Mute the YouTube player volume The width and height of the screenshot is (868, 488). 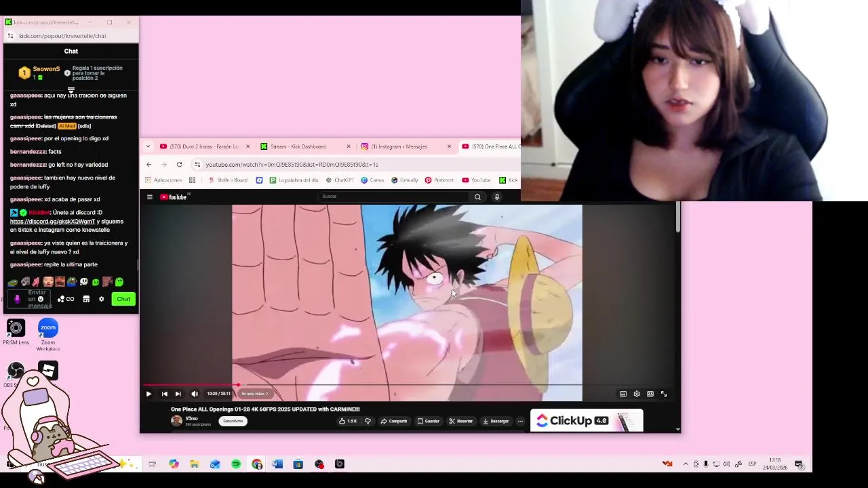pos(195,394)
